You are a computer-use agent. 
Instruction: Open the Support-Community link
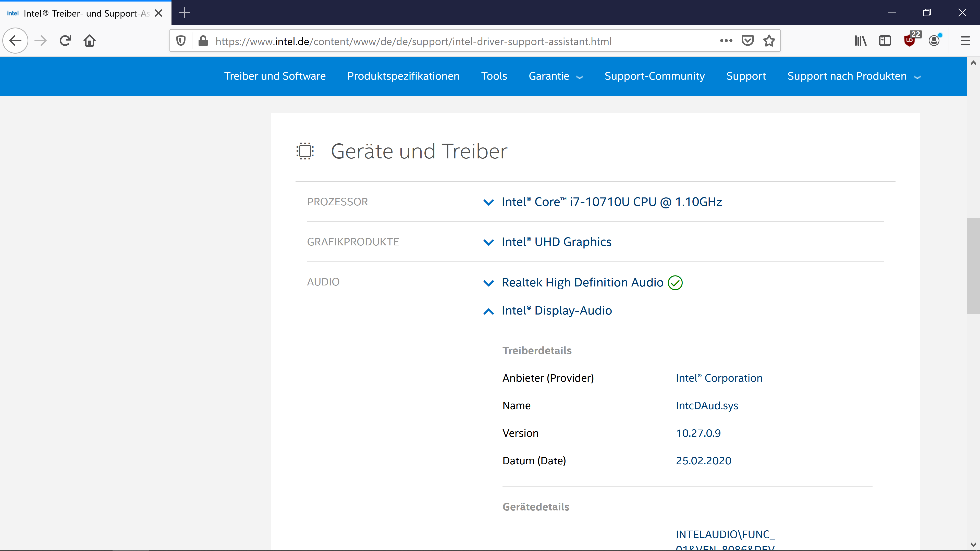point(654,76)
